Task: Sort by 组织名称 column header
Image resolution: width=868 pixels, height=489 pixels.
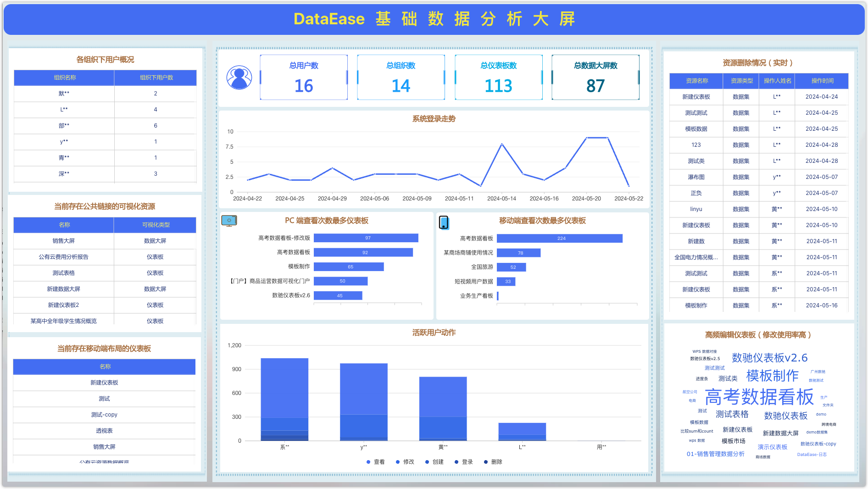Action: [65, 78]
